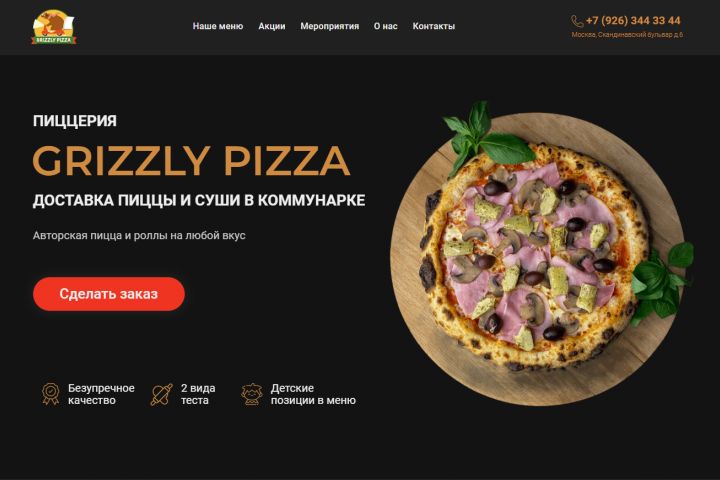Select О нас in navigation
This screenshot has height=480, width=720.
(x=386, y=26)
